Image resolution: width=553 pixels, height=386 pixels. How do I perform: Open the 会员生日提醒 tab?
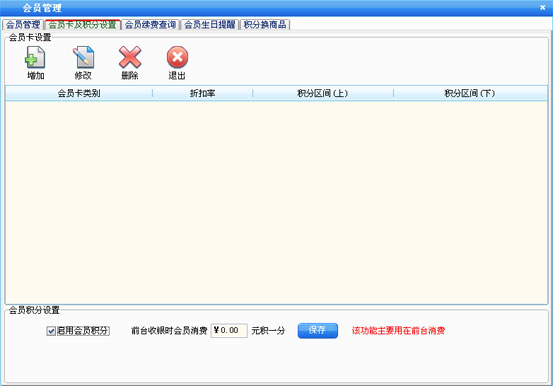click(x=209, y=25)
